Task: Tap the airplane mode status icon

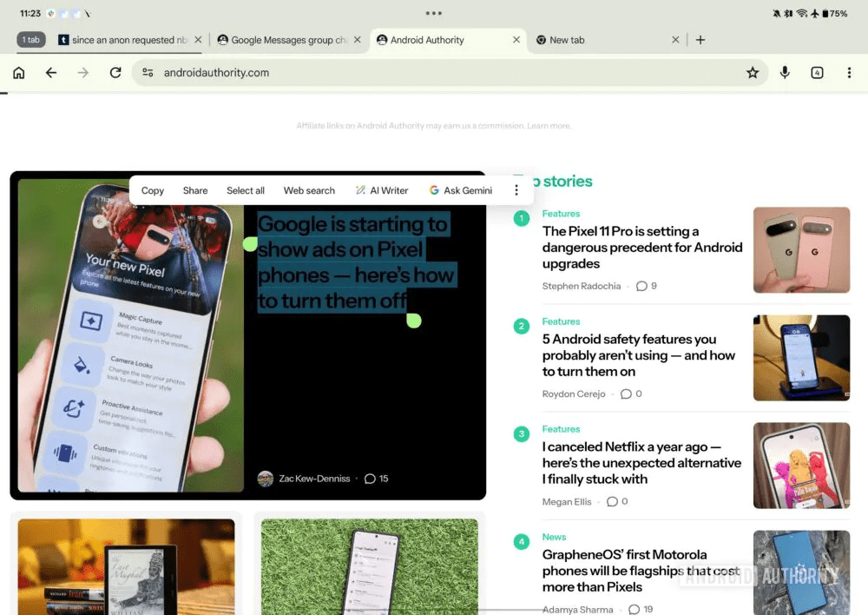Action: click(814, 13)
